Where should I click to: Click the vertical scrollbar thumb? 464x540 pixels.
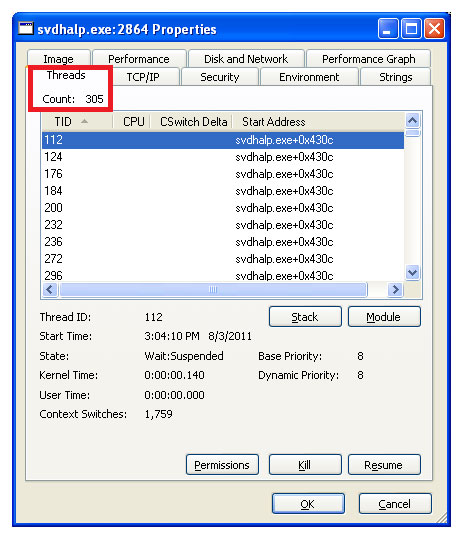coord(413,133)
